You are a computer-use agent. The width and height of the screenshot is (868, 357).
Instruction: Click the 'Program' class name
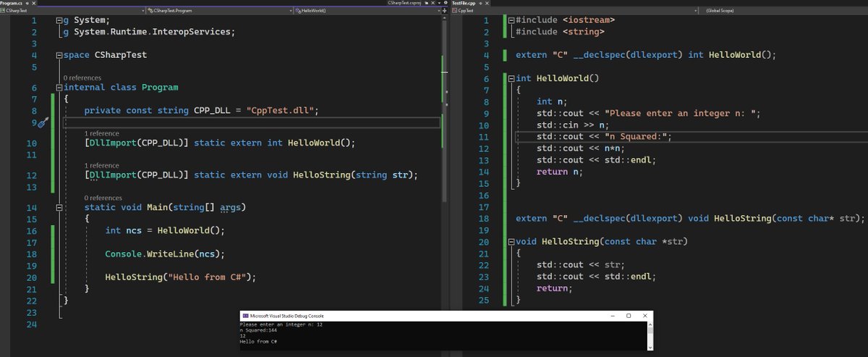tap(159, 88)
